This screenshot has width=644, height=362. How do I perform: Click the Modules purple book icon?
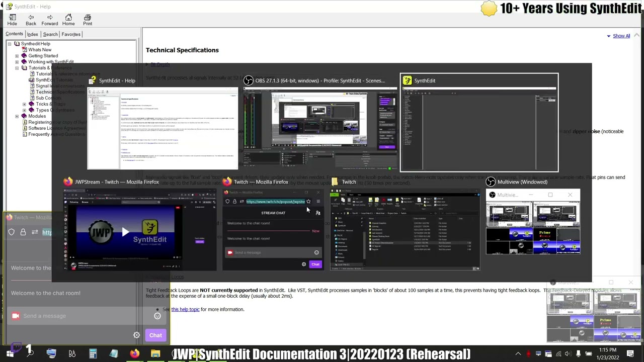click(24, 116)
